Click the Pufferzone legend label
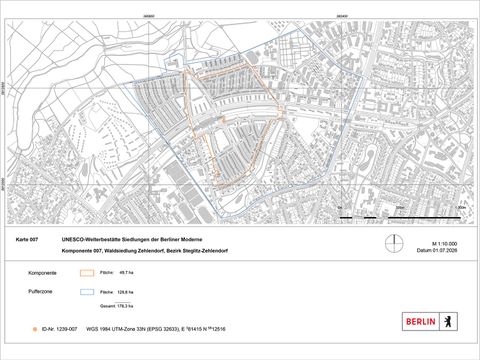The image size is (480, 360). [40, 292]
